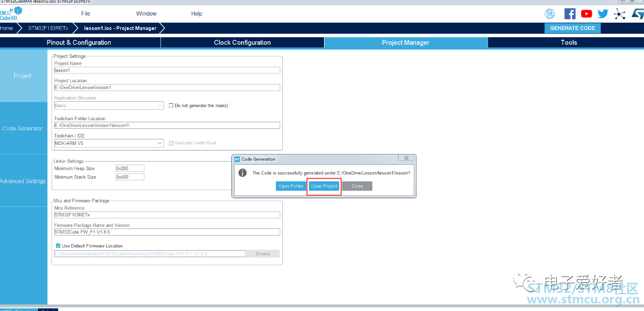Screen dimensions: 644x311
Task: Open the Window menu
Action: 146,14
